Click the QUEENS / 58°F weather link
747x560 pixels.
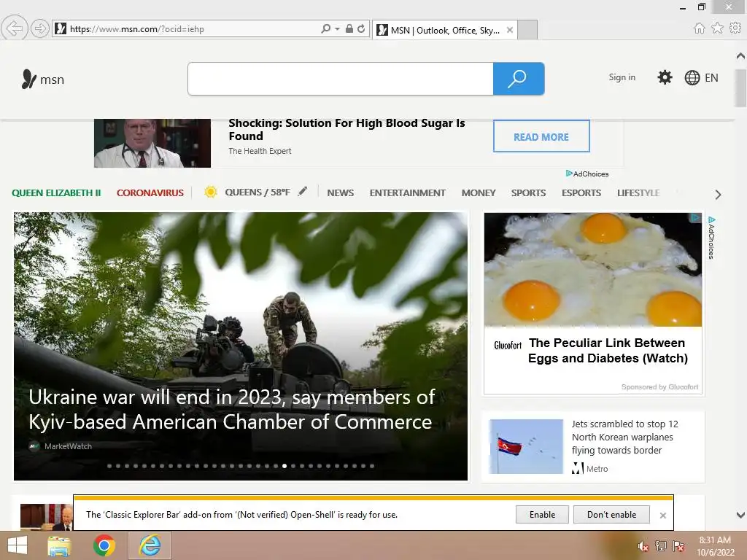(258, 192)
